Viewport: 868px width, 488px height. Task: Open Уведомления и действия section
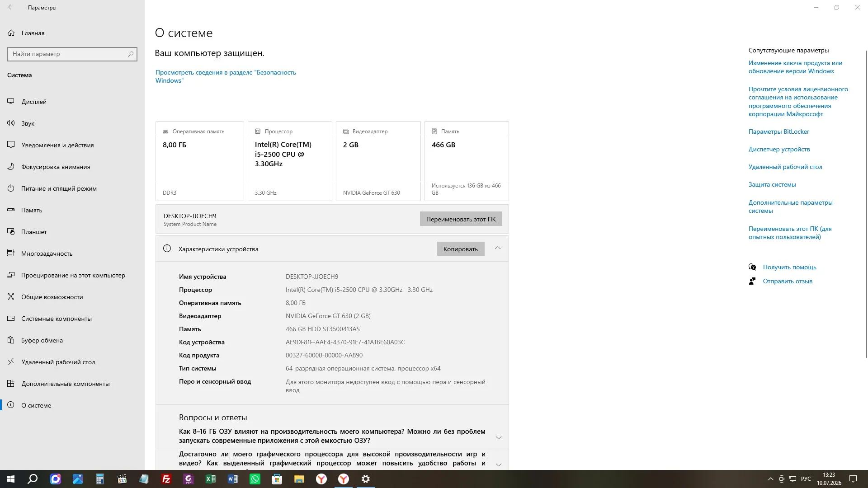72,145
